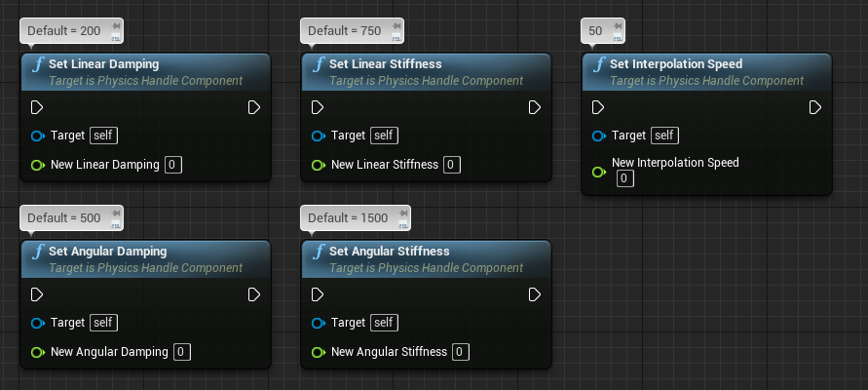
Task: Click input exec pin on Set Angular Stiffness
Action: [318, 294]
